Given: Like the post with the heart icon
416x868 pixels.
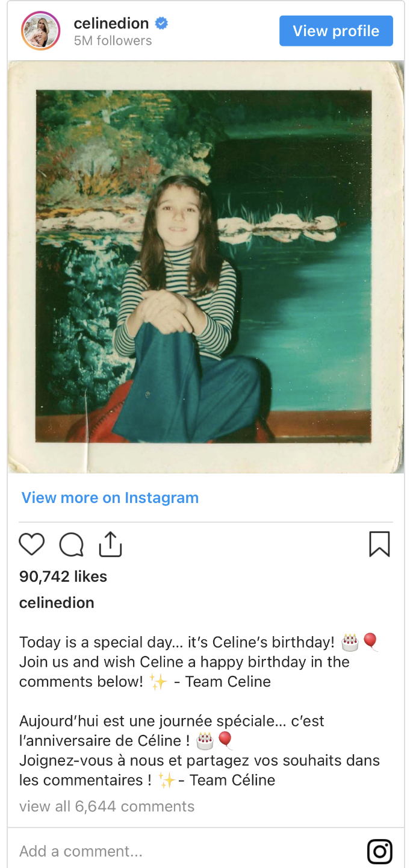Looking at the screenshot, I should [32, 544].
